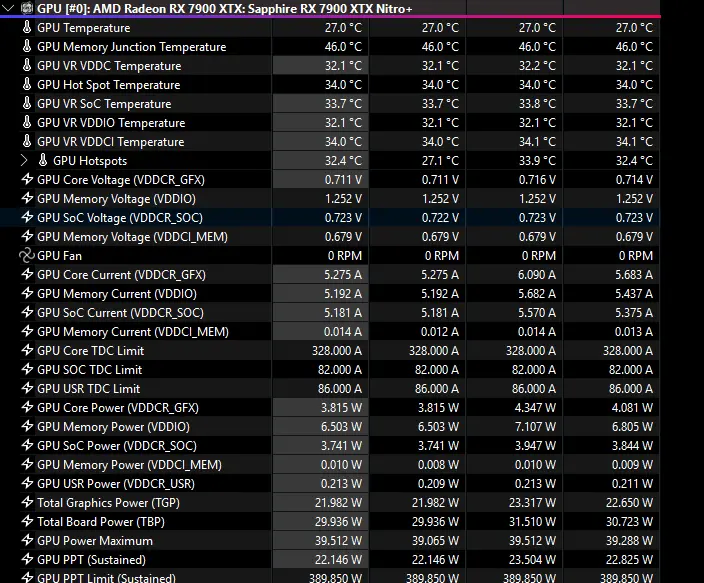
Task: Select GPU USR TDC Limit label
Action: pos(88,389)
